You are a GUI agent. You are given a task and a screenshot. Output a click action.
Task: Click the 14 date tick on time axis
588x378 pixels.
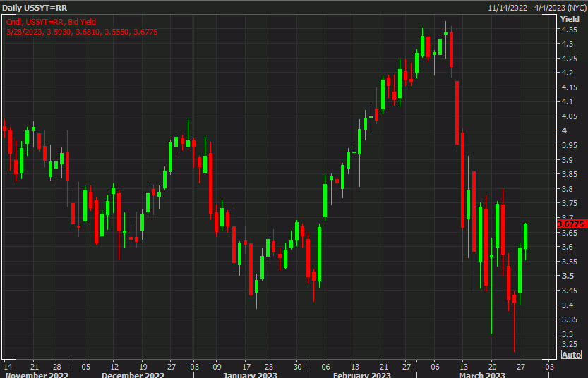pos(7,366)
